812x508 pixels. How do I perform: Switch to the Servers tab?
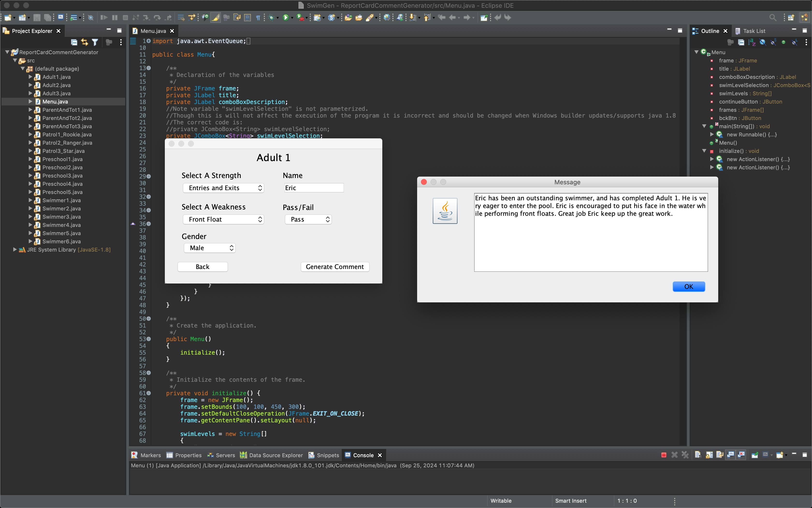(221, 455)
